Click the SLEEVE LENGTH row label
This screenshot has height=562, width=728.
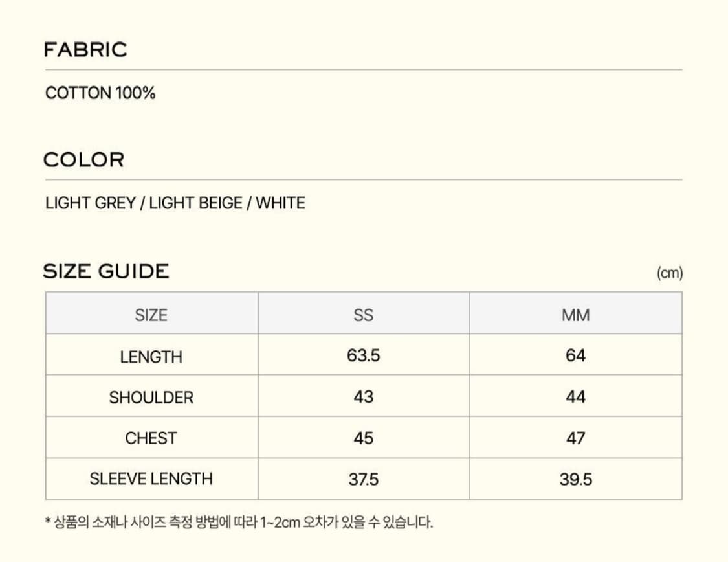pos(151,479)
